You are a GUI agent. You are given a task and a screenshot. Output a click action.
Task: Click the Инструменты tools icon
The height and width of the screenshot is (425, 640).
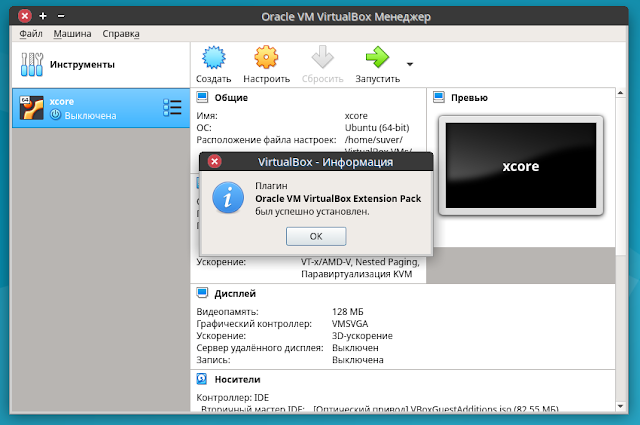click(32, 65)
